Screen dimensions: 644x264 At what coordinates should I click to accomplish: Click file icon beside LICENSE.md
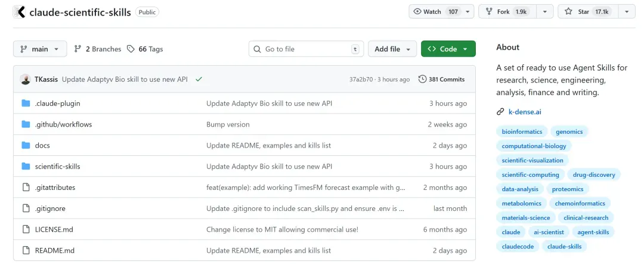pos(26,229)
